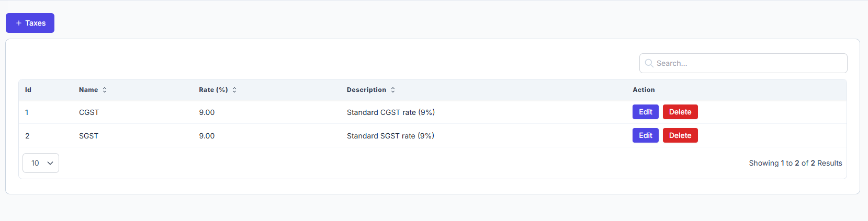
Task: Click the Description column header text
Action: [366, 90]
